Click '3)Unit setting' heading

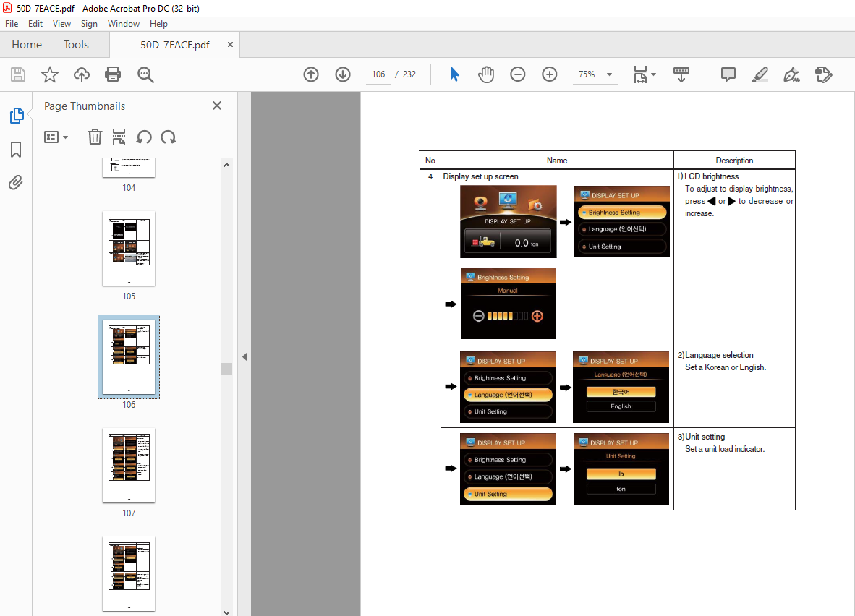701,437
